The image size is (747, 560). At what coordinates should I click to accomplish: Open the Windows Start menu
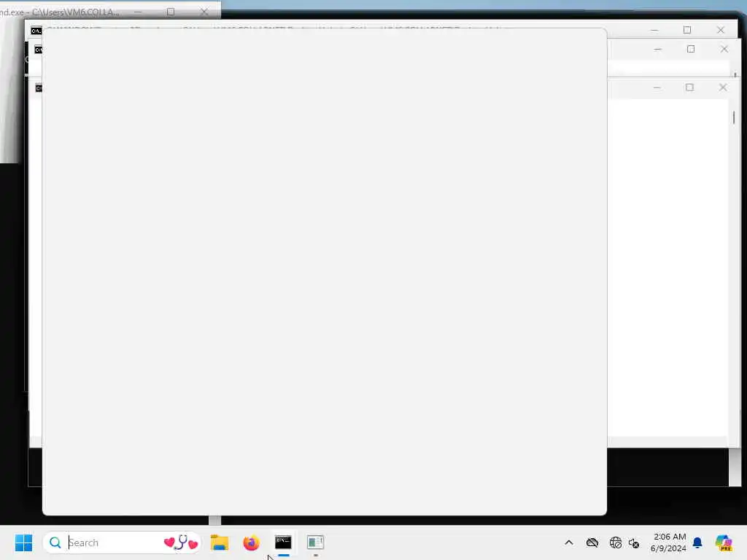(23, 542)
